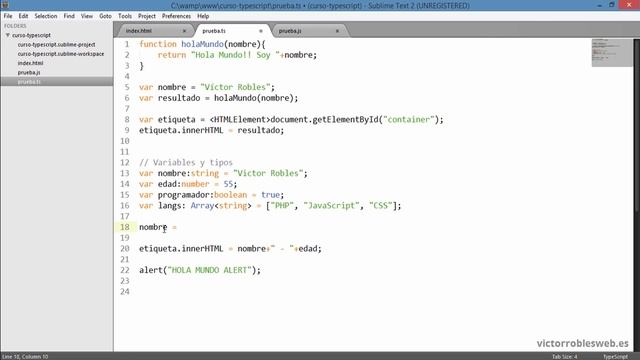Click "PHP" string on line 16
Screen dimensions: 640x360
[282, 205]
